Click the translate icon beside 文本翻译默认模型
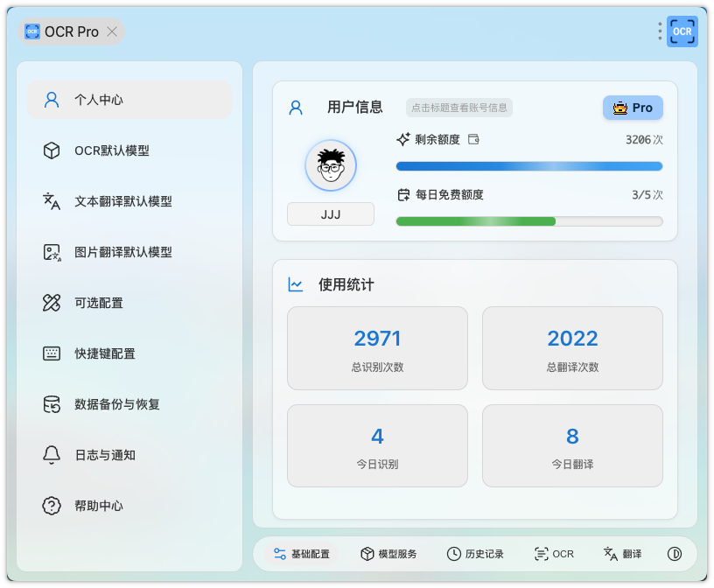 52,201
